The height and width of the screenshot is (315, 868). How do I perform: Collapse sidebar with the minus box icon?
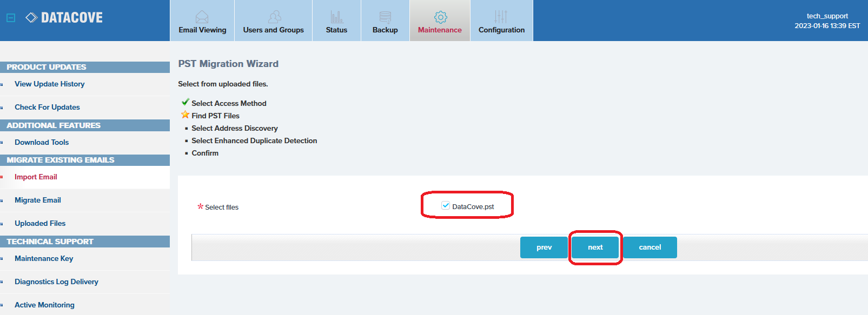tap(11, 18)
